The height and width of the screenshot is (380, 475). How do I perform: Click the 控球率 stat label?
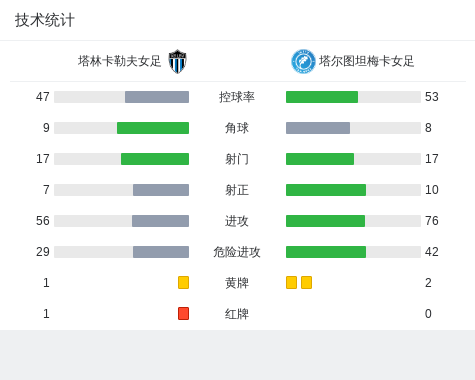pyautogui.click(x=237, y=97)
